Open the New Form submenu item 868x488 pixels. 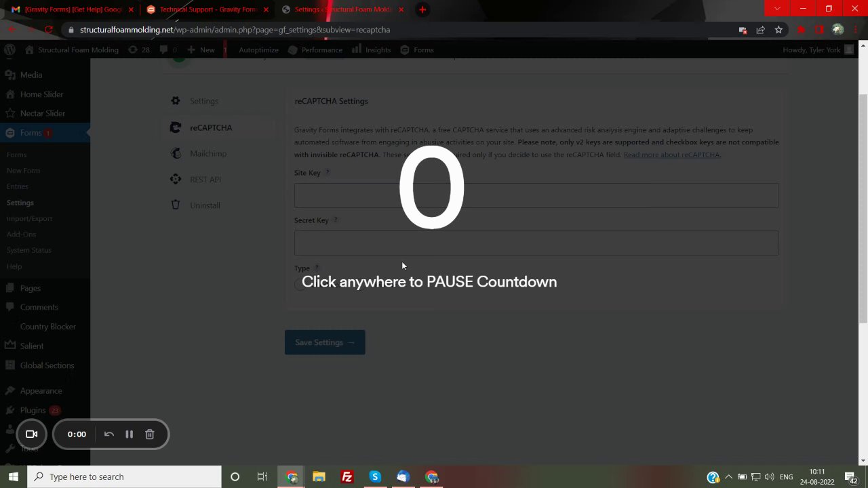point(23,171)
